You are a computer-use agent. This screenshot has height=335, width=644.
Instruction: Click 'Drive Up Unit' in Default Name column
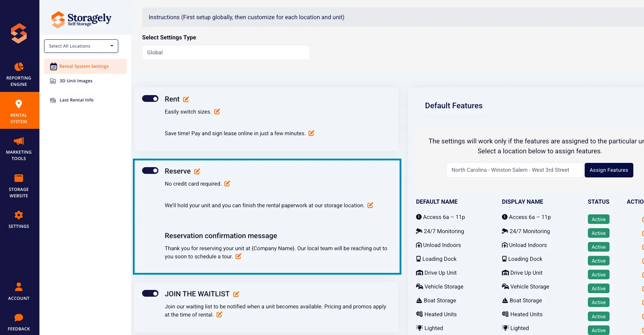click(440, 273)
